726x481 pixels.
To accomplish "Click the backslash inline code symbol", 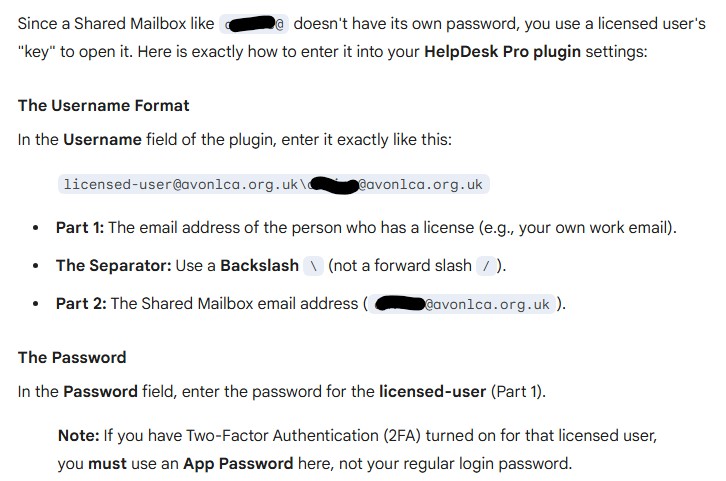I will point(313,266).
